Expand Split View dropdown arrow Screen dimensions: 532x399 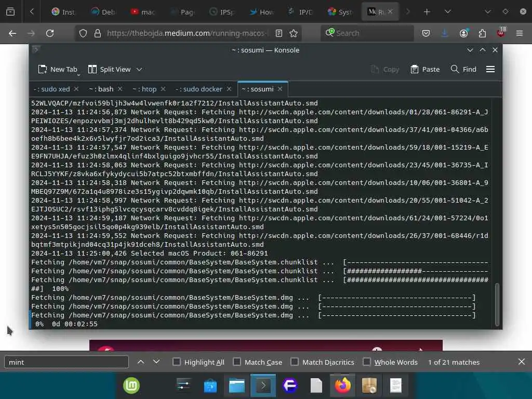(x=139, y=69)
